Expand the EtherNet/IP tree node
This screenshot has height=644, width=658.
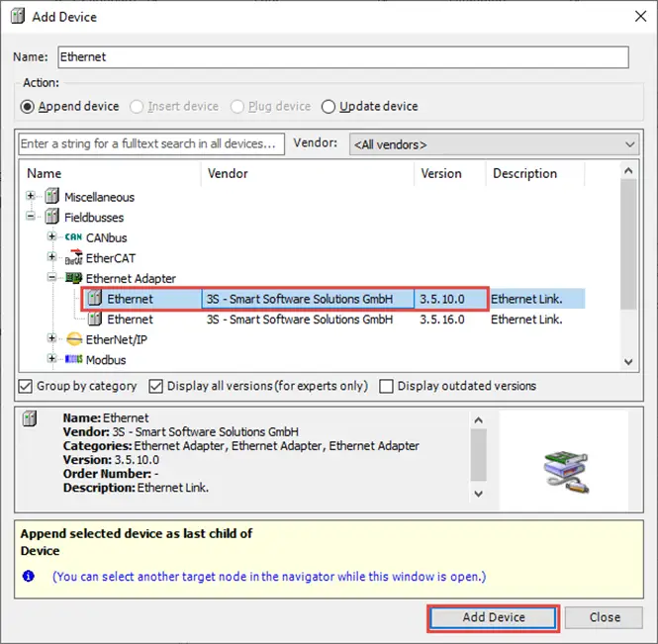(x=51, y=338)
